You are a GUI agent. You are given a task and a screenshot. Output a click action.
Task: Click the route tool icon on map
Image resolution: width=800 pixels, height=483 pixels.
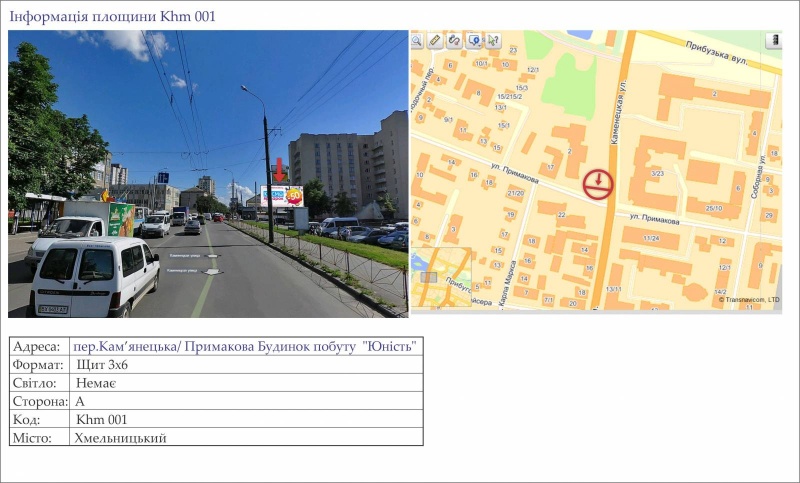(453, 41)
